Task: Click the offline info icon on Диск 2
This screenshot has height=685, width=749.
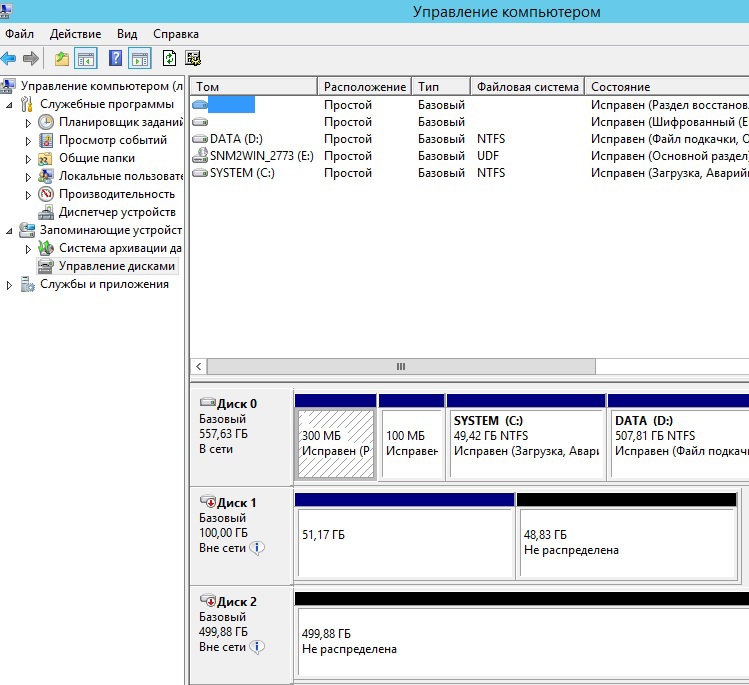Action: tap(257, 647)
